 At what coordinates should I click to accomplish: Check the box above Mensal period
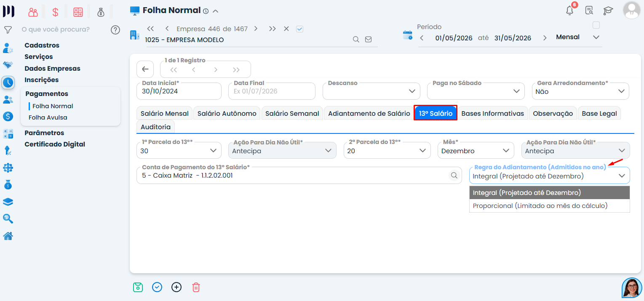pyautogui.click(x=596, y=25)
